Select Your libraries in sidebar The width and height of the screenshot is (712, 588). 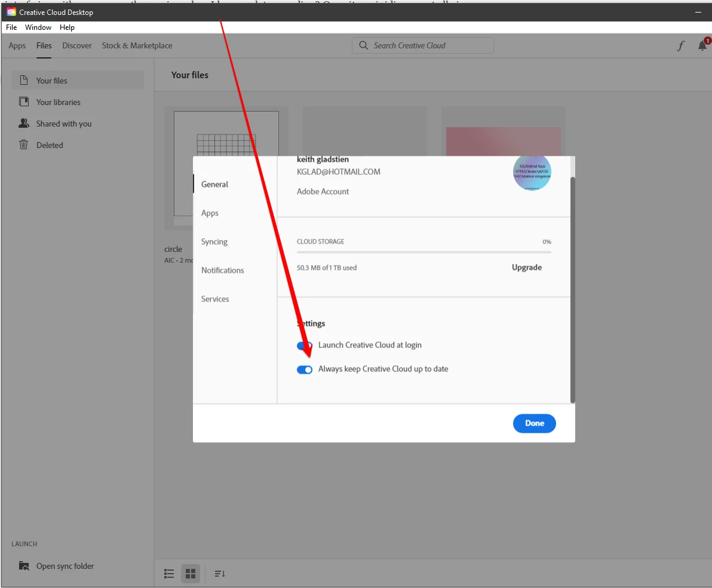pos(78,102)
